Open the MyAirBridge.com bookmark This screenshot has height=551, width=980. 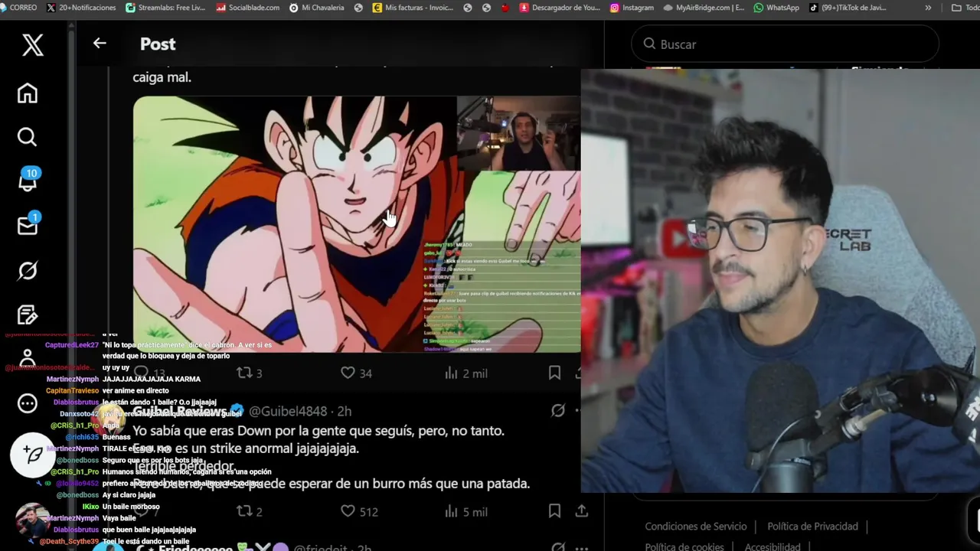(704, 8)
